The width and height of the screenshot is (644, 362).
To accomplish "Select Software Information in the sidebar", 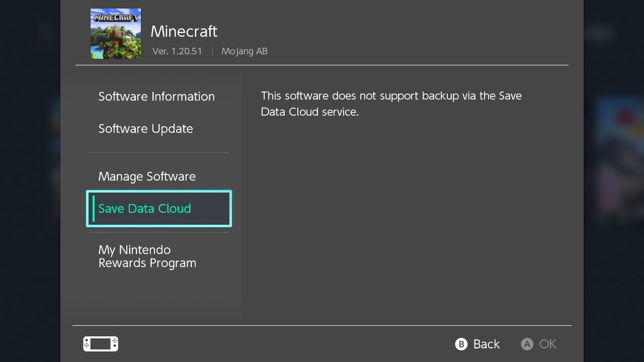I will point(156,97).
